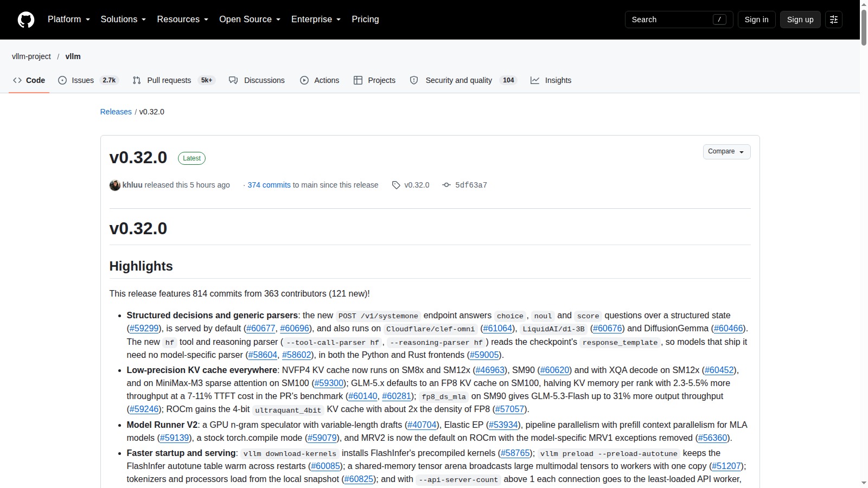
Task: Open khluu's profile link
Action: click(x=132, y=185)
